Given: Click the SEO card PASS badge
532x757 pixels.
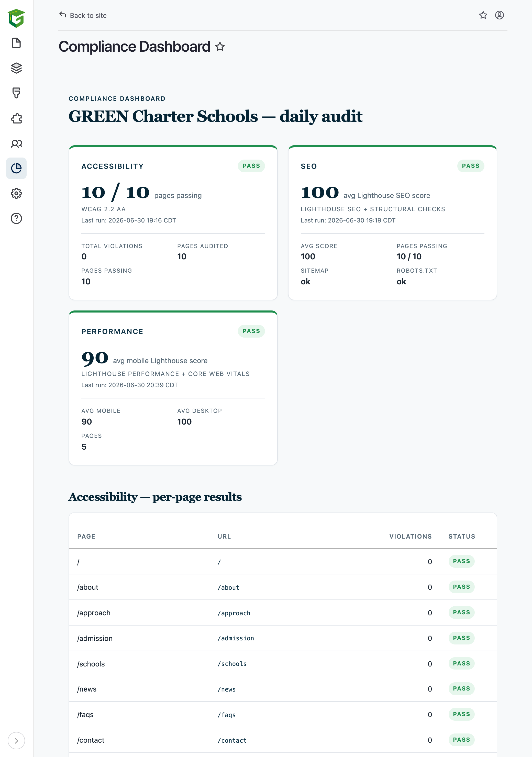Looking at the screenshot, I should (471, 166).
